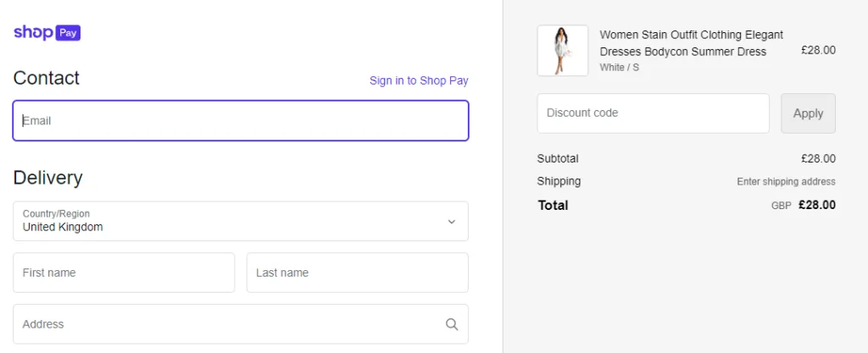
Task: Click the bold GBP £28.00 total
Action: pos(804,206)
